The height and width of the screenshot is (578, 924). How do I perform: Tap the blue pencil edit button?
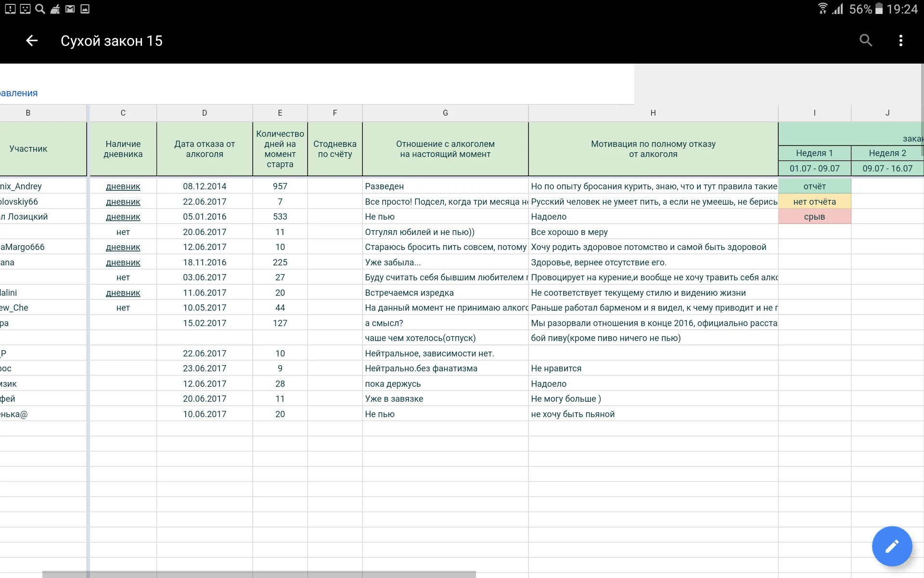(x=892, y=546)
